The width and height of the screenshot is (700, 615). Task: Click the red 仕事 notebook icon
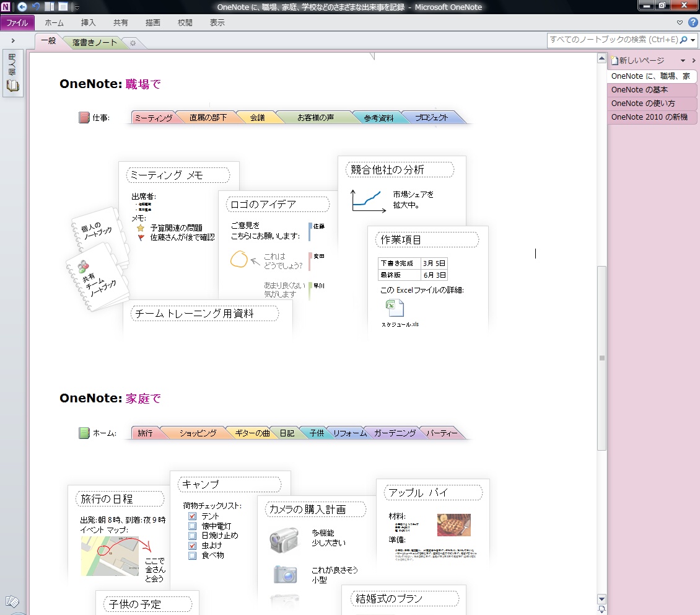click(x=84, y=117)
